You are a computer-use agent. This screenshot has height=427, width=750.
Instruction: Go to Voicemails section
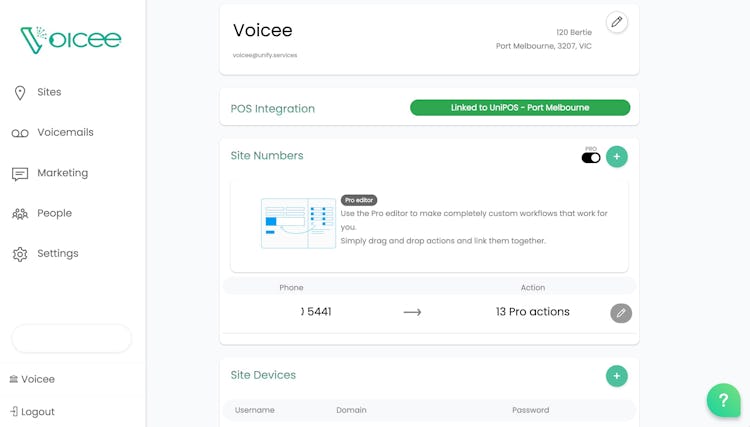pyautogui.click(x=65, y=133)
